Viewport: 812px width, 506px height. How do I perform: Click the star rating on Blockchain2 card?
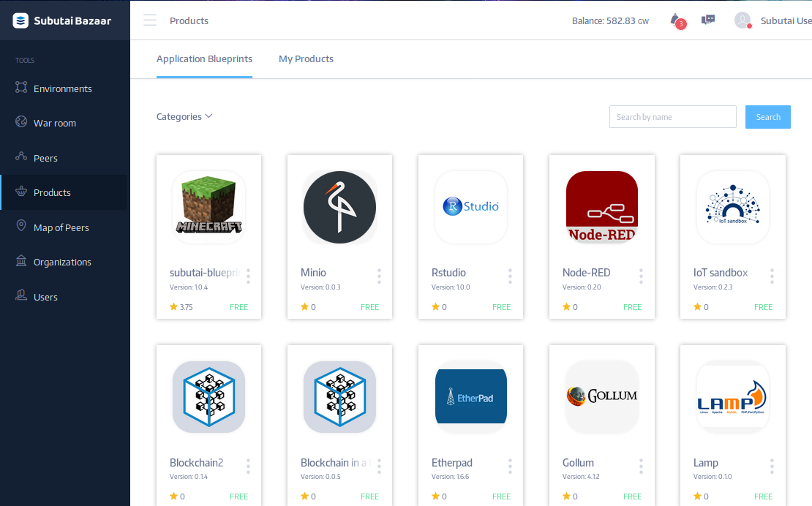click(x=177, y=496)
